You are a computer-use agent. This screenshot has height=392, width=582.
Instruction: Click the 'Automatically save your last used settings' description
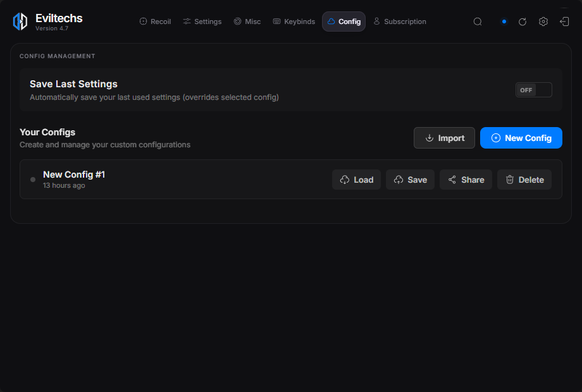tap(154, 97)
